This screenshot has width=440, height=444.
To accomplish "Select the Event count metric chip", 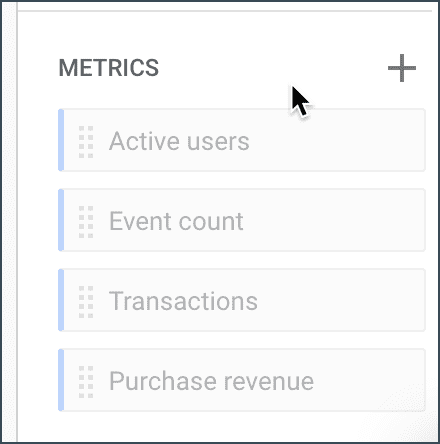I will pyautogui.click(x=242, y=220).
